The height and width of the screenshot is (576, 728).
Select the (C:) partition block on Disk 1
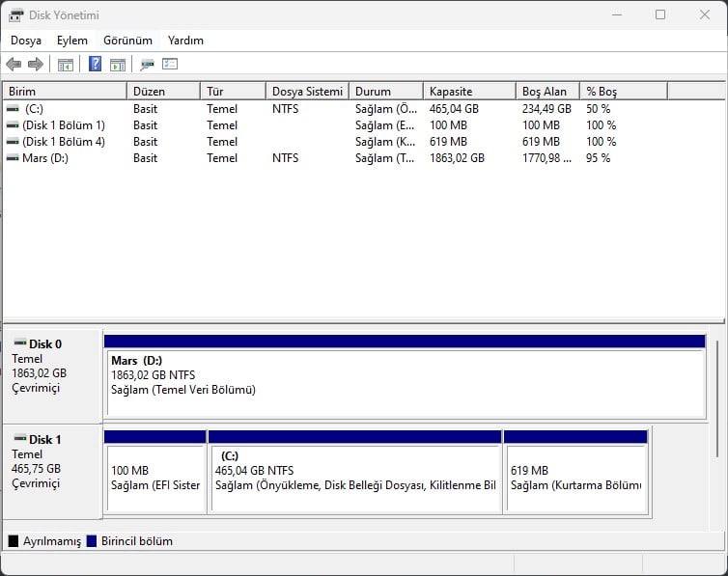[x=354, y=472]
